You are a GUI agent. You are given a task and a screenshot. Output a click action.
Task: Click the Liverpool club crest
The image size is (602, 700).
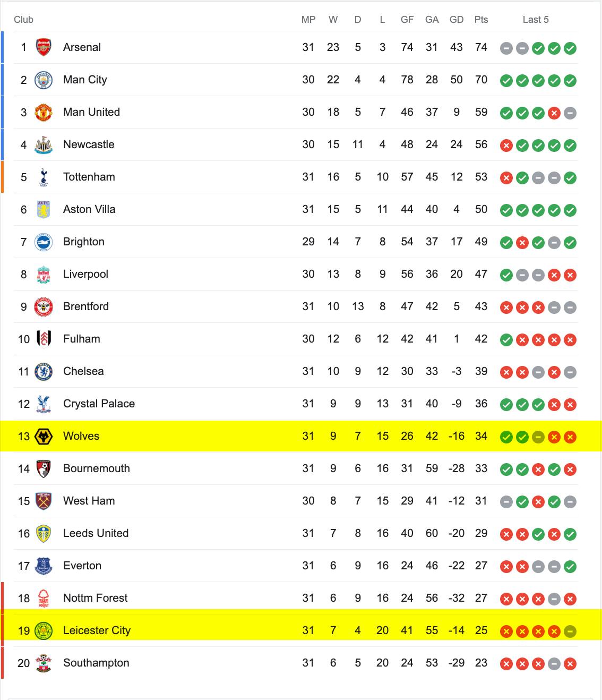44,274
